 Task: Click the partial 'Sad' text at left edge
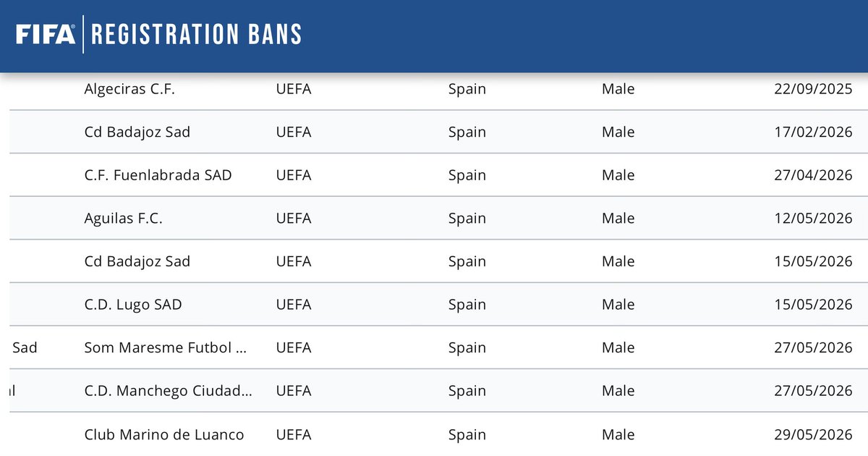(x=25, y=347)
